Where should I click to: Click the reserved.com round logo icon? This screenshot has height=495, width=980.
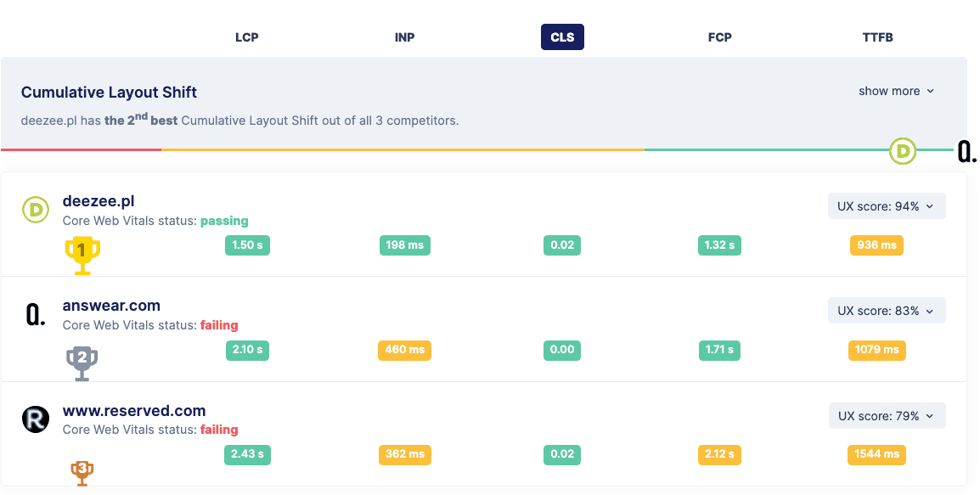click(x=36, y=419)
